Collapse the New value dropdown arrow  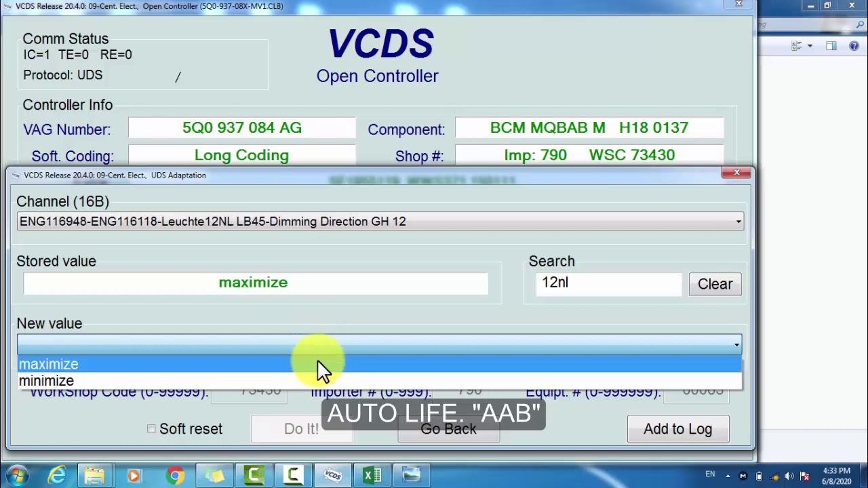coord(736,345)
